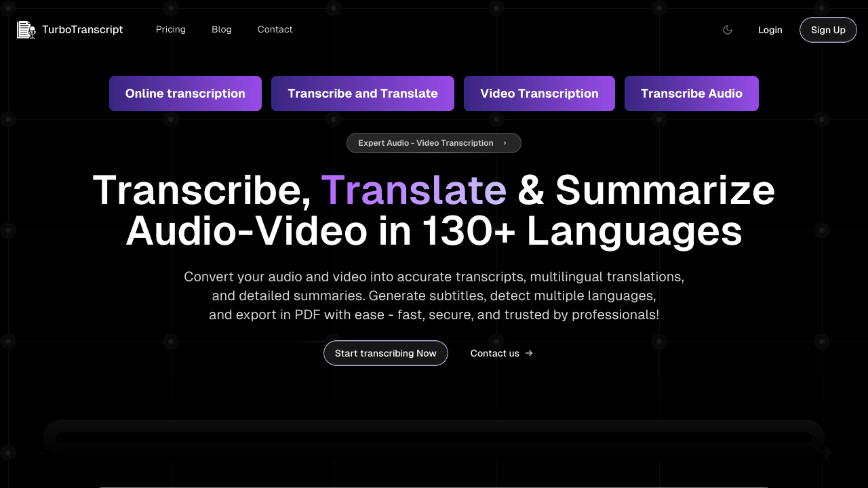Viewport: 868px width, 488px height.
Task: Click the dark media bar below the hero
Action: [434, 437]
